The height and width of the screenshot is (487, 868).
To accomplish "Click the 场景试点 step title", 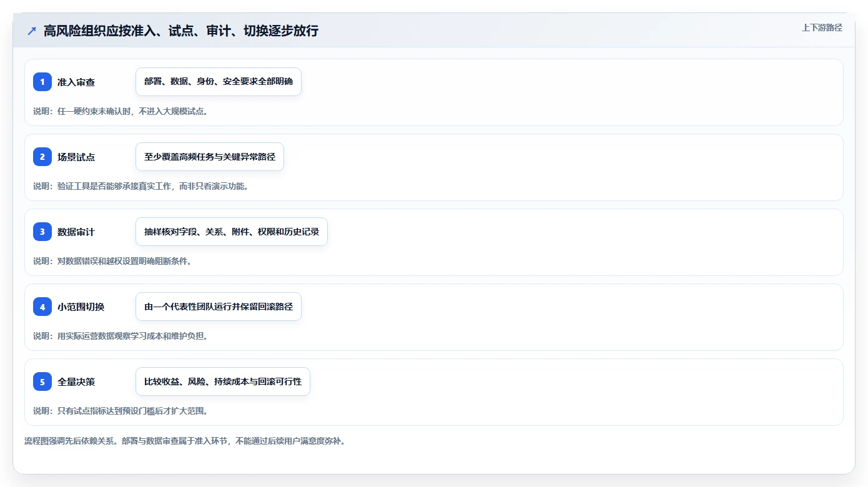I will point(76,157).
